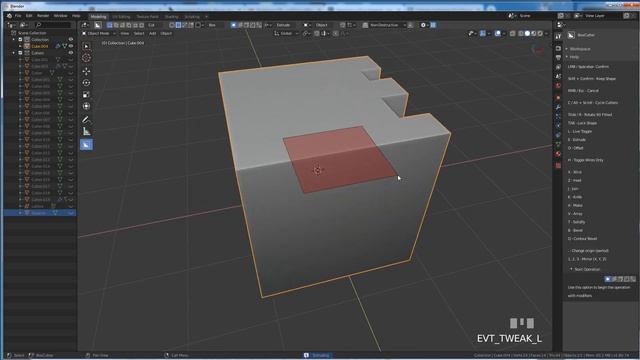This screenshot has width=640, height=360.
Task: Select the Transform tool
Action: click(86, 107)
